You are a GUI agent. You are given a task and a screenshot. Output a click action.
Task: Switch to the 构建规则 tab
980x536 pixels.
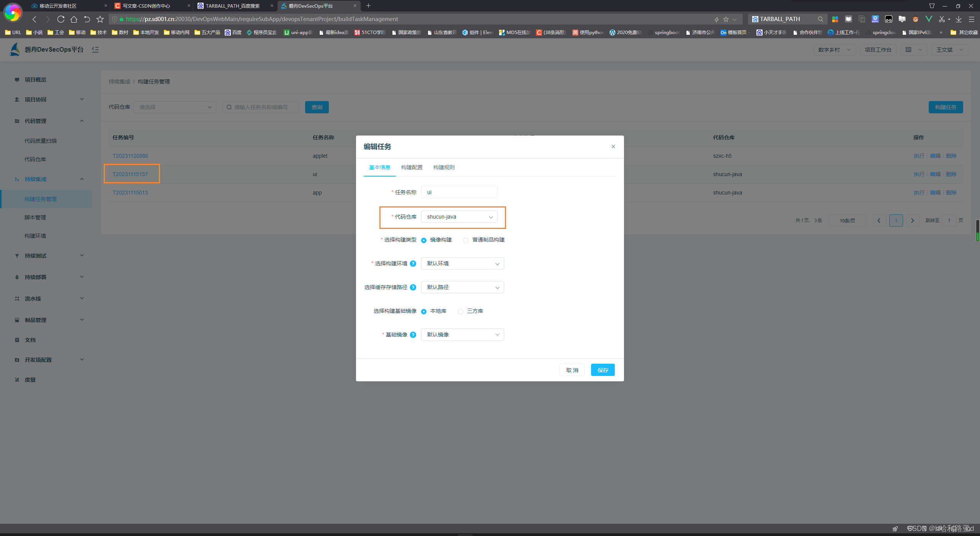(x=444, y=167)
